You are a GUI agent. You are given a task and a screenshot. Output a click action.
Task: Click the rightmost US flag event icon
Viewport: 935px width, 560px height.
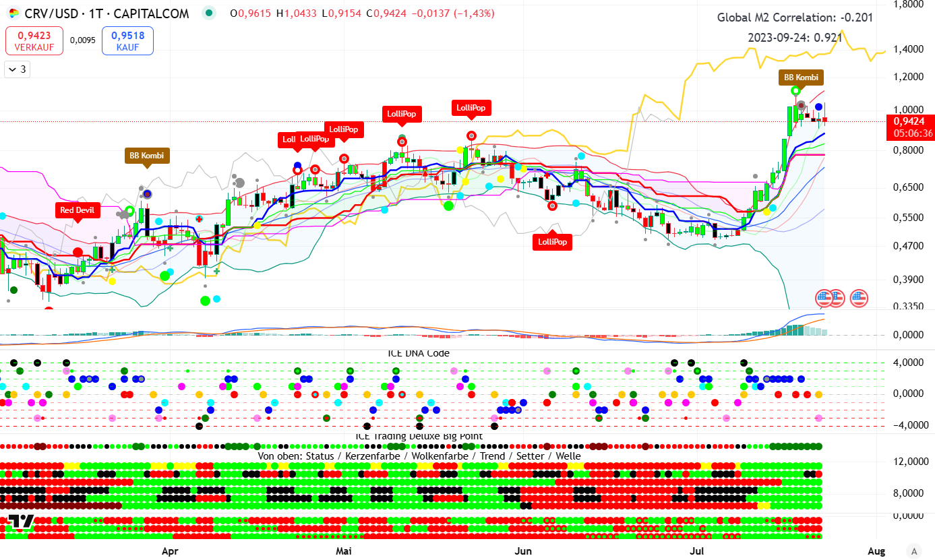click(x=858, y=298)
